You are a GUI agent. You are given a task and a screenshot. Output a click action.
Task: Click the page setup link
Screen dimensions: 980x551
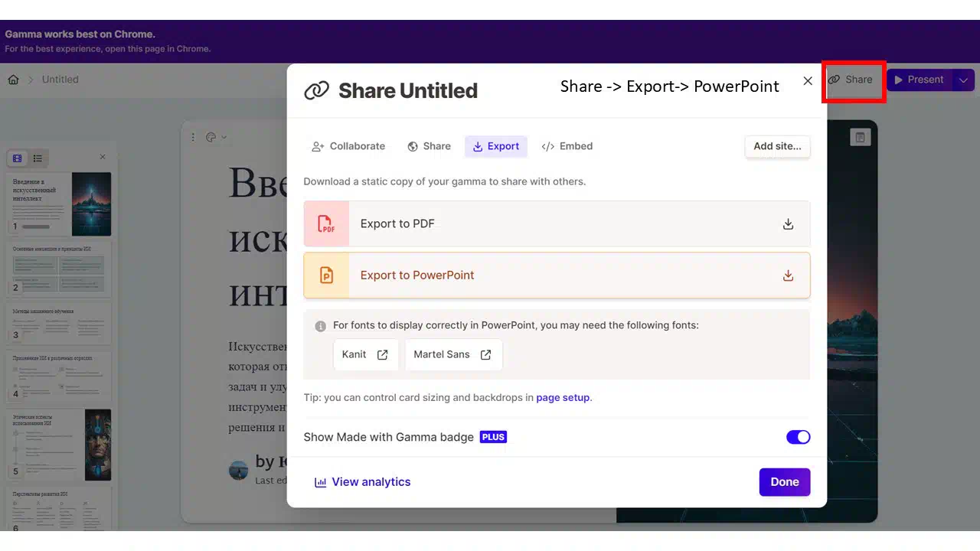pyautogui.click(x=563, y=397)
